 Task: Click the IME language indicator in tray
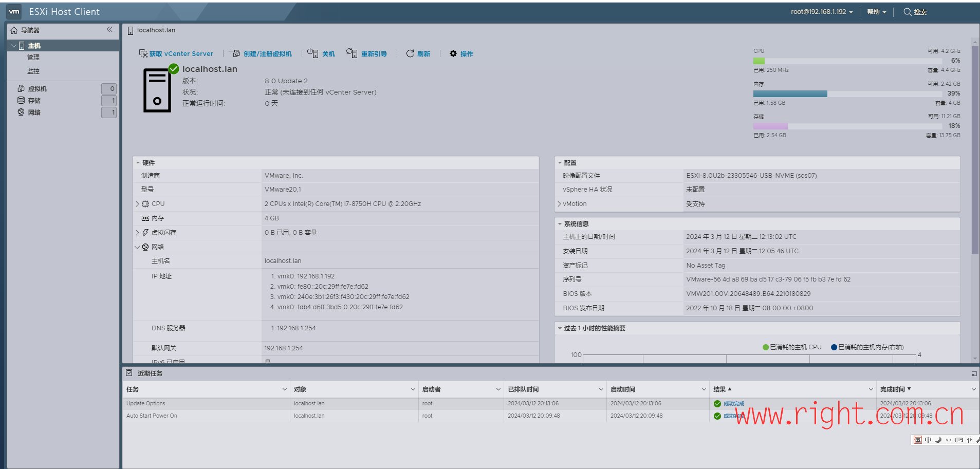pos(928,440)
